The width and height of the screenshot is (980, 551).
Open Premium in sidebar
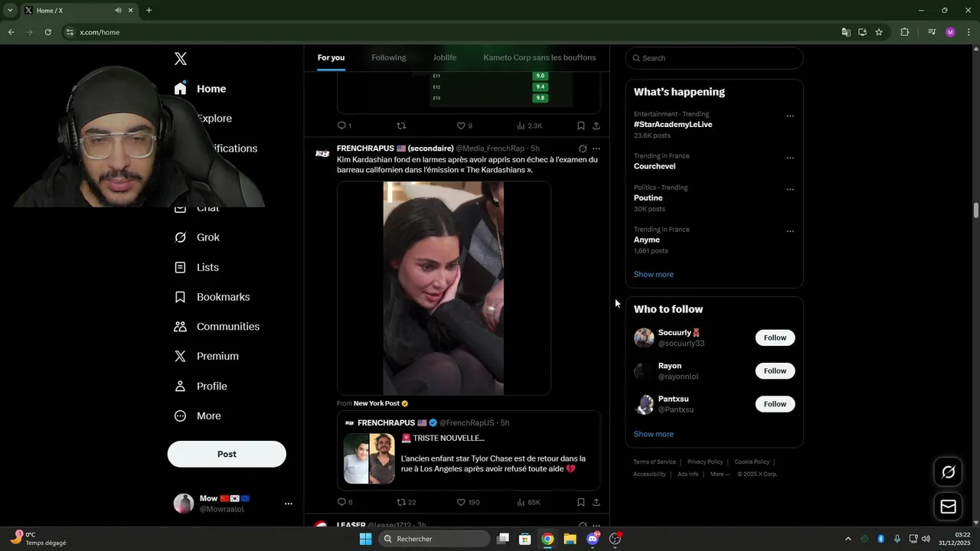click(207, 357)
